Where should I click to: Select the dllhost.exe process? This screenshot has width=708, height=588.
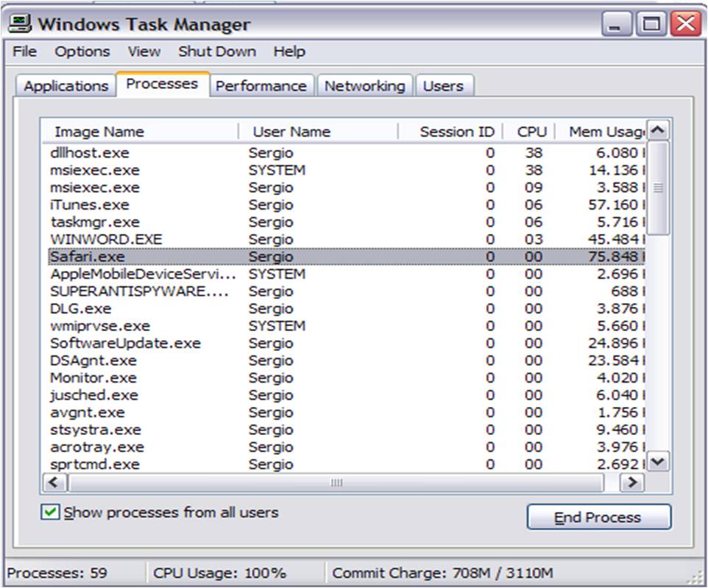347,152
